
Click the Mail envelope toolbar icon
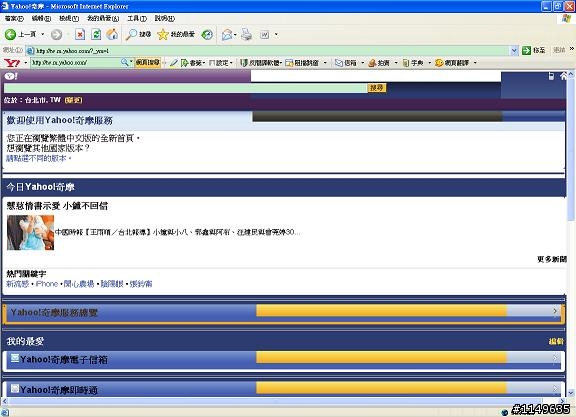pos(227,35)
